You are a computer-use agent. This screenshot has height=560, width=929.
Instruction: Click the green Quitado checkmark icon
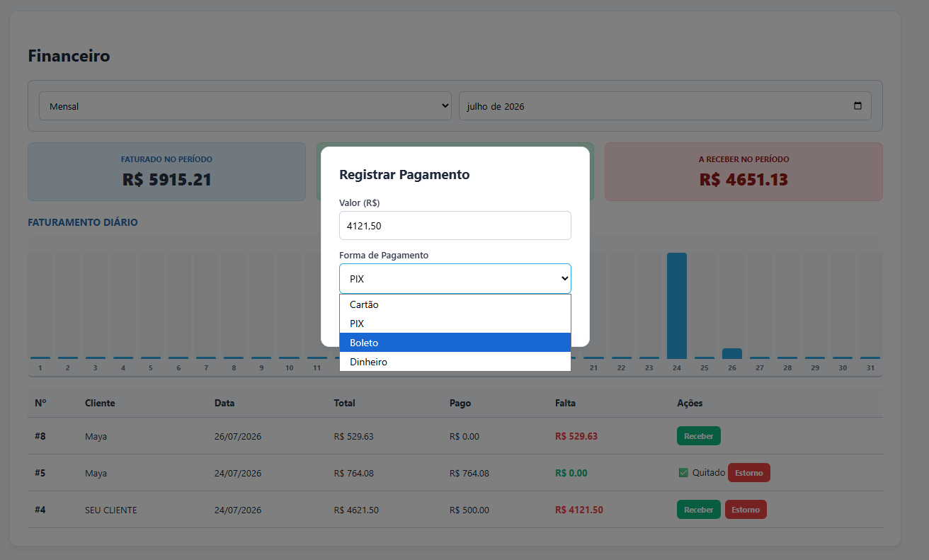683,473
